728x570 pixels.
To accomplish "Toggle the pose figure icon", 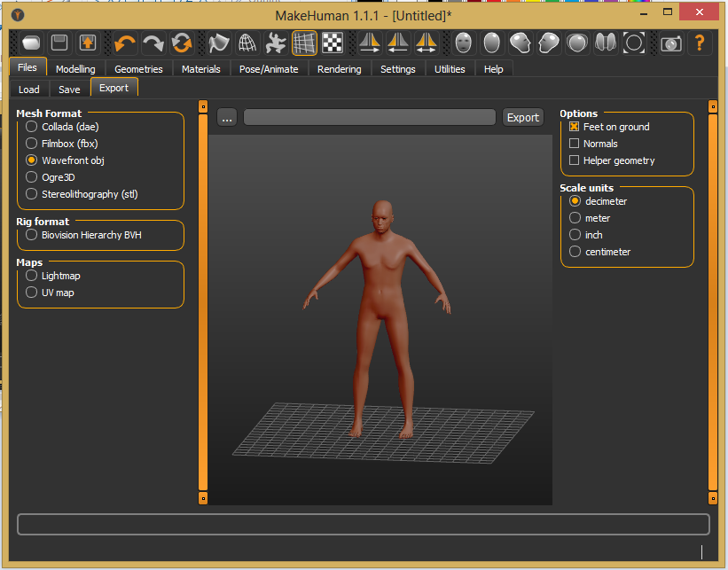I will click(x=275, y=43).
